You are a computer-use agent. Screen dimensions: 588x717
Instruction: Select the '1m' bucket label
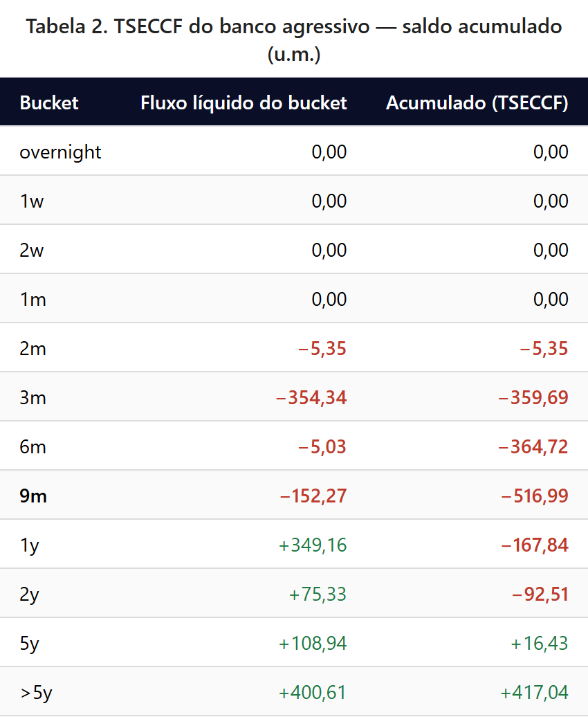[32, 300]
